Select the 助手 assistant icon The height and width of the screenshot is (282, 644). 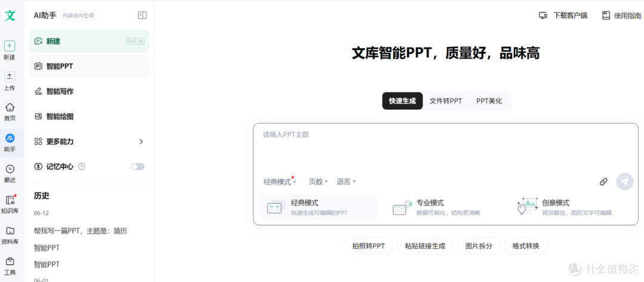(x=10, y=138)
